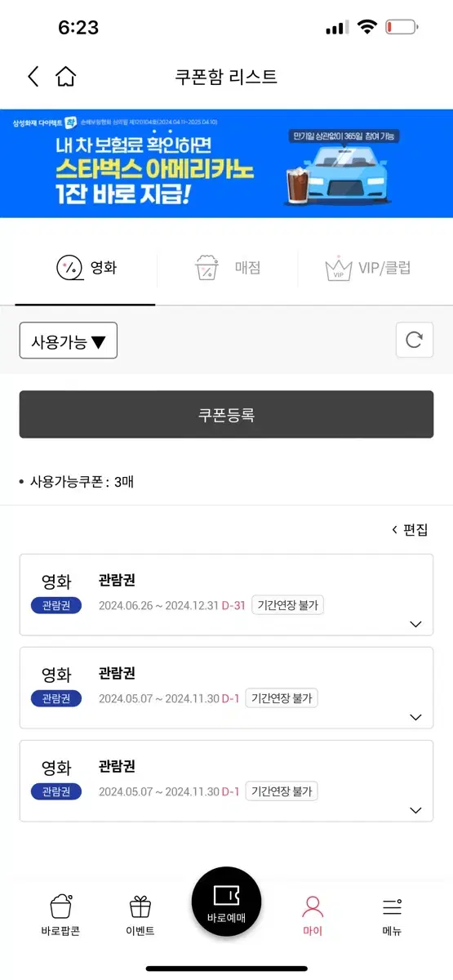Open the Starbucks americano insurance banner
This screenshot has height=980, width=453.
226,163
